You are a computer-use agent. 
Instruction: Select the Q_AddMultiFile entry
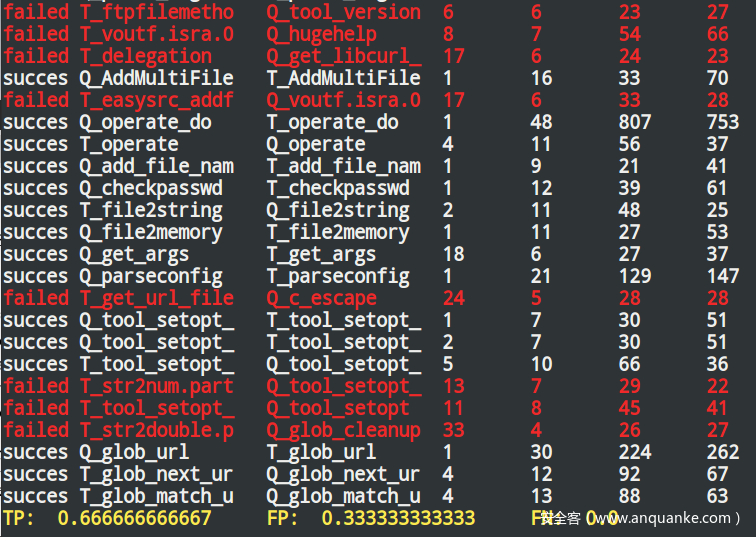[157, 78]
